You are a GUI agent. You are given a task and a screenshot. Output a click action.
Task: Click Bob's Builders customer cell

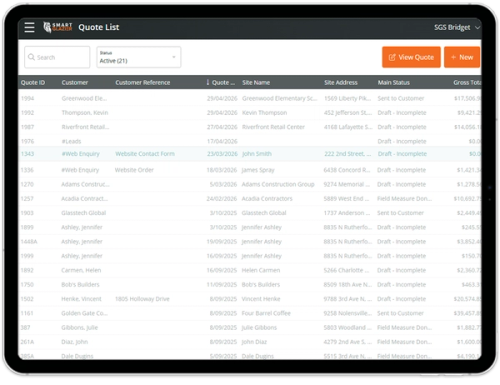80,285
